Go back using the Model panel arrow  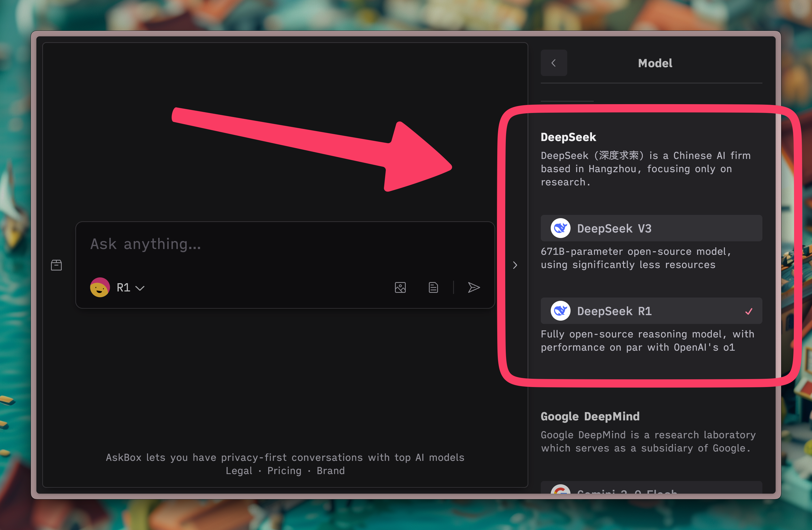click(x=554, y=63)
